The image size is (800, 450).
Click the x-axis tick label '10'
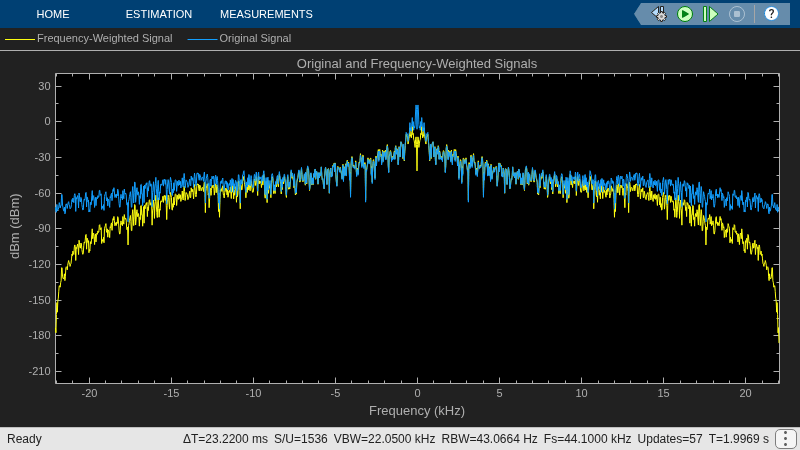(x=581, y=393)
